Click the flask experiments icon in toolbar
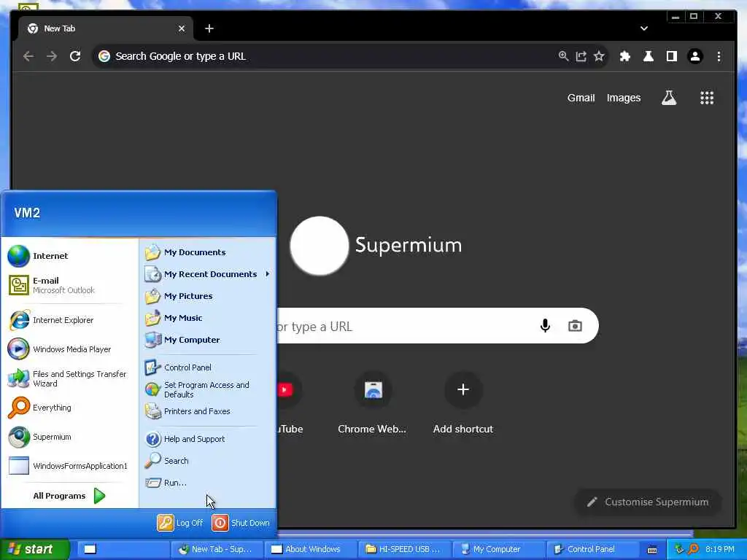 click(x=649, y=56)
